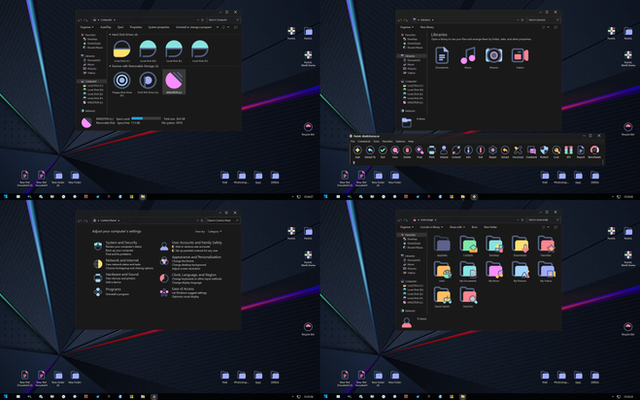
Task: Open the Organize dropdown in the Libraries window
Action: pos(407,27)
